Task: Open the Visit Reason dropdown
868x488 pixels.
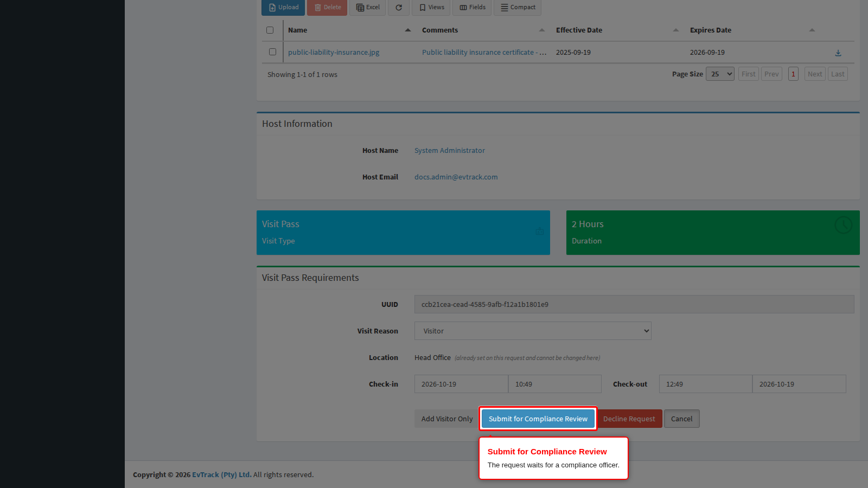Action: tap(533, 331)
